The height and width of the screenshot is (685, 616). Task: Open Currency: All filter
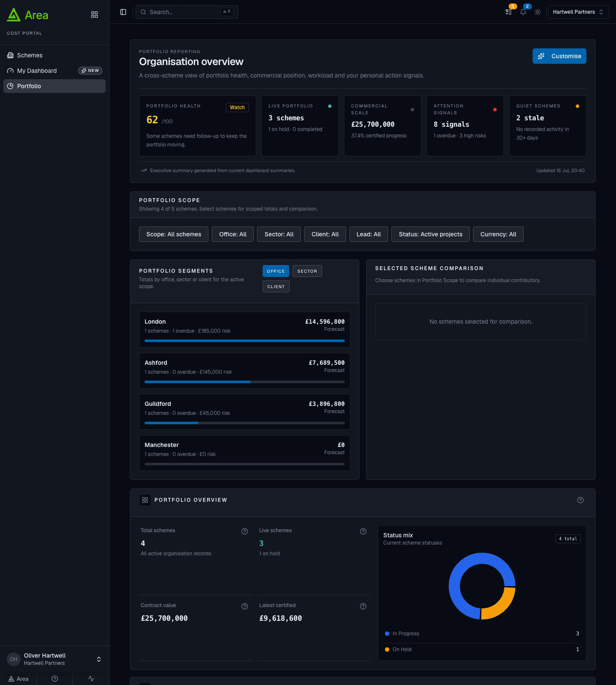pyautogui.click(x=498, y=234)
